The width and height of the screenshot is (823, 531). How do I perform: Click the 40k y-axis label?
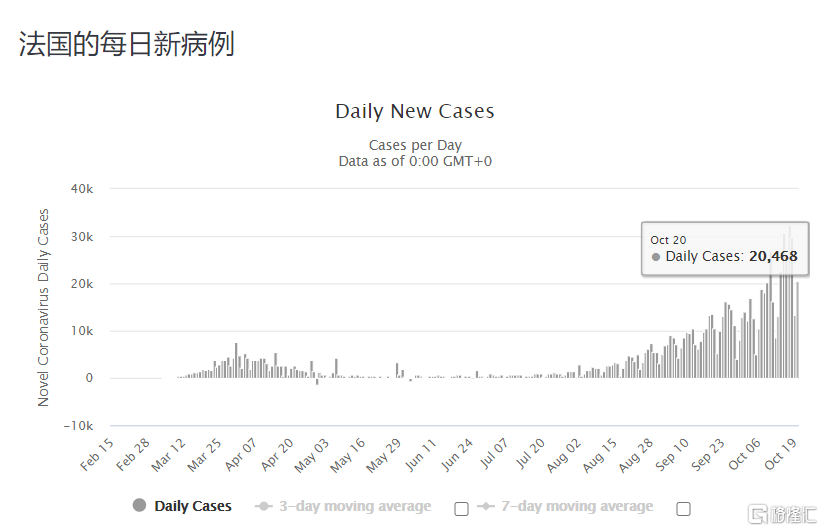82,189
